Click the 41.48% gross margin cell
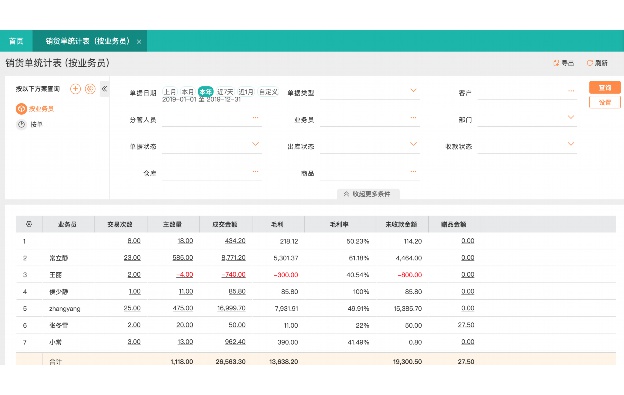Viewport: 624px width, 395px height. pyautogui.click(x=359, y=342)
